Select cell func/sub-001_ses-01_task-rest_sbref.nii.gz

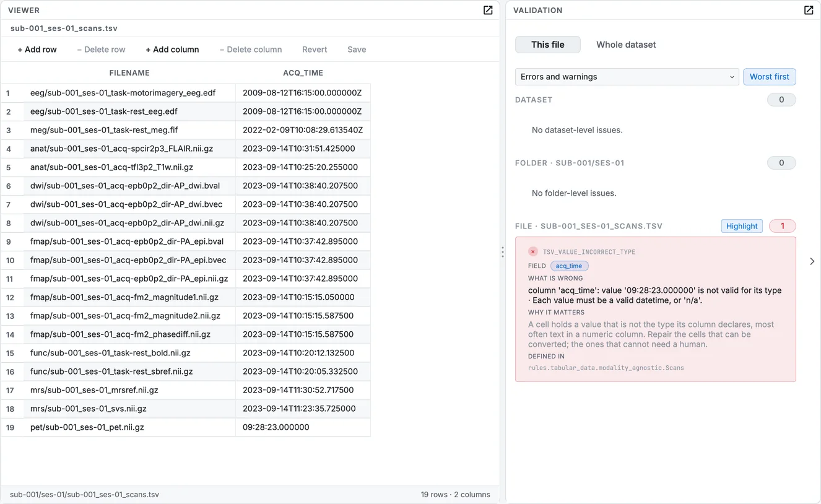tap(129, 371)
